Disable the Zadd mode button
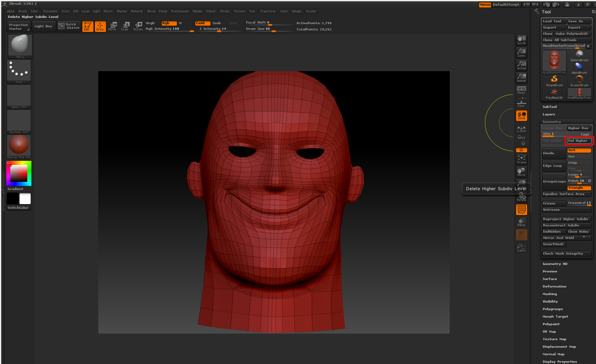 point(202,23)
